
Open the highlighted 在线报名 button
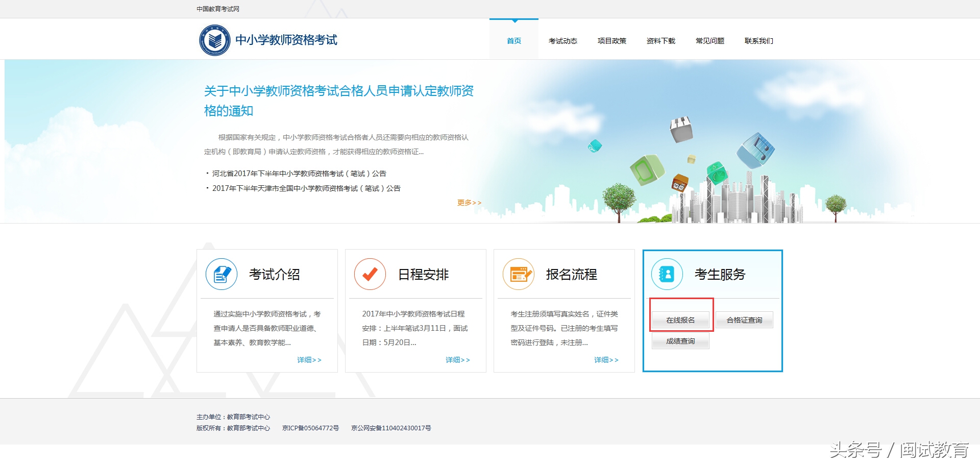coord(680,320)
